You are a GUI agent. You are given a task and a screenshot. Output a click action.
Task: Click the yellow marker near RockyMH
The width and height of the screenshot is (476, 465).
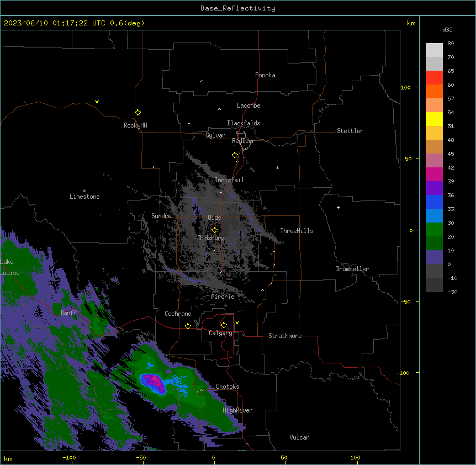pyautogui.click(x=137, y=113)
